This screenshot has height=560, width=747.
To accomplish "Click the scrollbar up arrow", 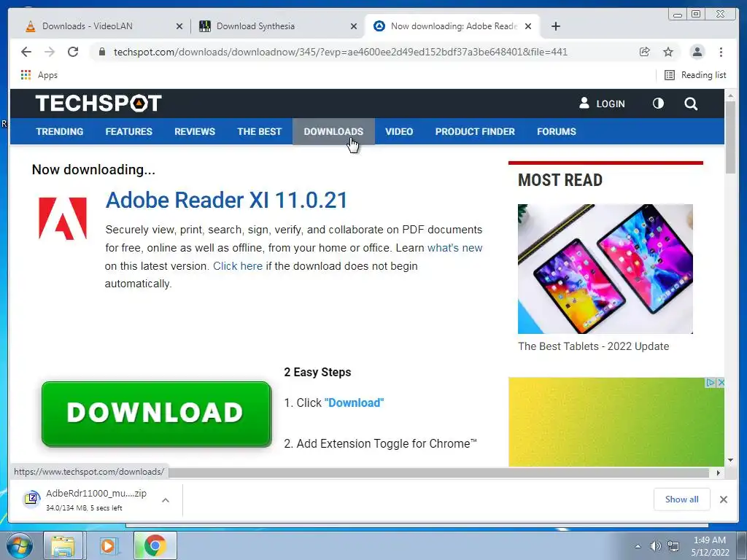I will tap(730, 96).
